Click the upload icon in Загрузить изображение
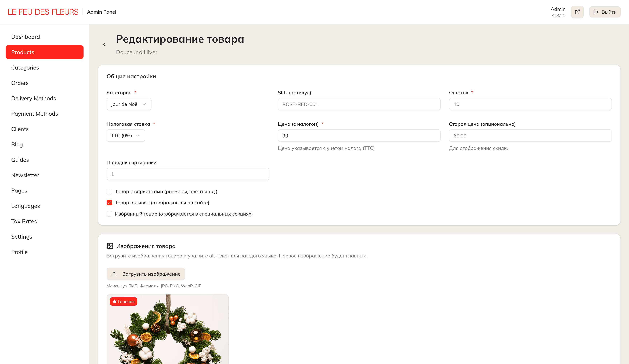The width and height of the screenshot is (629, 364). click(114, 274)
